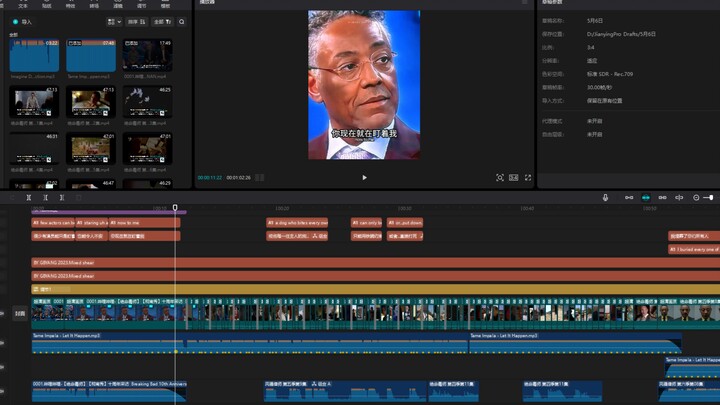Viewport: 720px width, 405px height.
Task: Click the 30.00帧/秒 frame rate value
Action: (x=599, y=87)
